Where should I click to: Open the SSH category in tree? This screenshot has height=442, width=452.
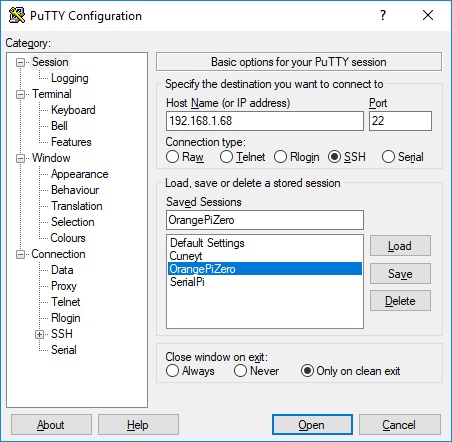62,334
